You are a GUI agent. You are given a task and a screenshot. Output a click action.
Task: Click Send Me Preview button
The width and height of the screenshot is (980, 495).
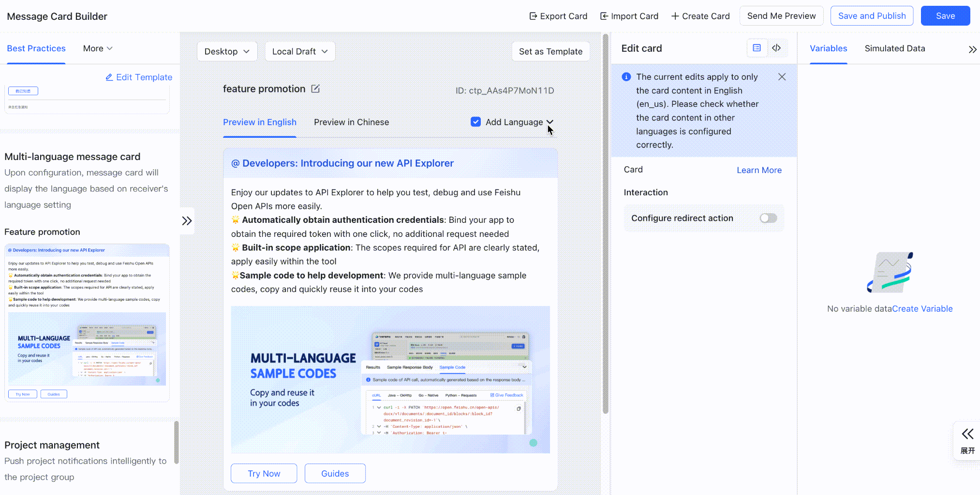[782, 16]
